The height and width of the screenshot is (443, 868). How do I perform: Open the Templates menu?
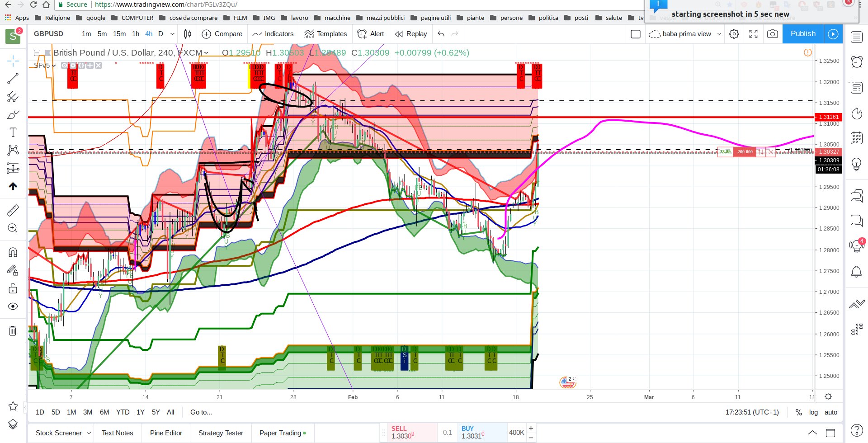point(325,34)
